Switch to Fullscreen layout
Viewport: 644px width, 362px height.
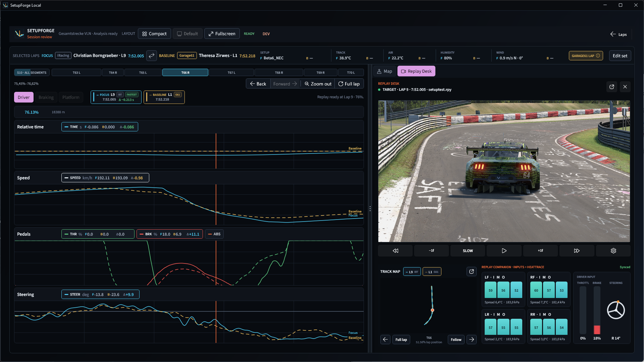pyautogui.click(x=222, y=34)
